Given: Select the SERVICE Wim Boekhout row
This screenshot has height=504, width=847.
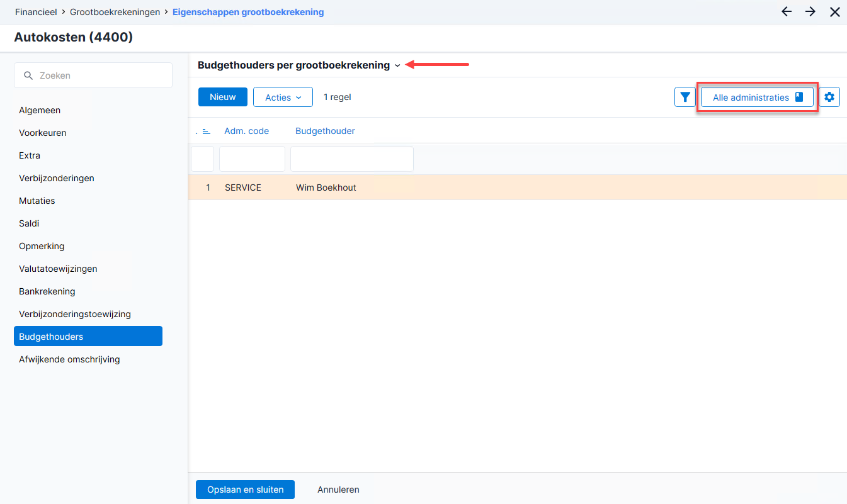Looking at the screenshot, I should 517,188.
